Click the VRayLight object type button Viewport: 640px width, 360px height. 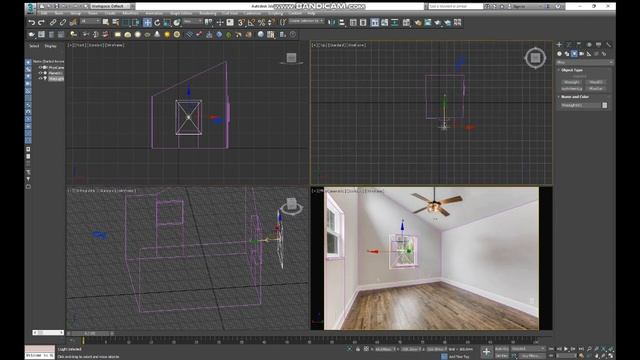click(x=571, y=82)
